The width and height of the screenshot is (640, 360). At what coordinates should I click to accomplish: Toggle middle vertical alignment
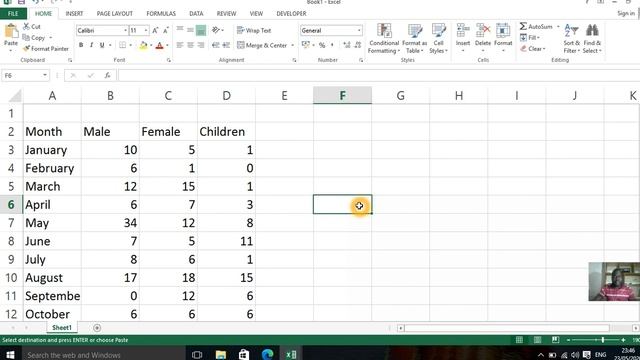[190, 30]
